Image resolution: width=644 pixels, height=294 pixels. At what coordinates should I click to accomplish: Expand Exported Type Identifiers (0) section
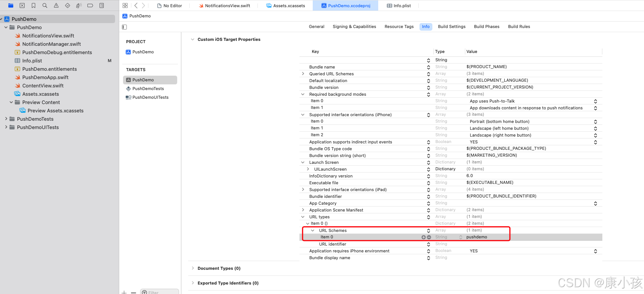[193, 283]
